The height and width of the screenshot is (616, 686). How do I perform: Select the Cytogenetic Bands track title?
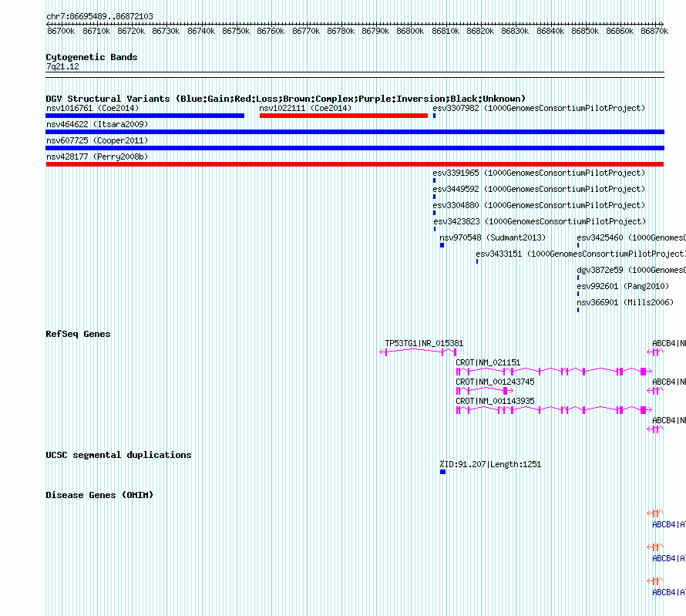(x=92, y=57)
